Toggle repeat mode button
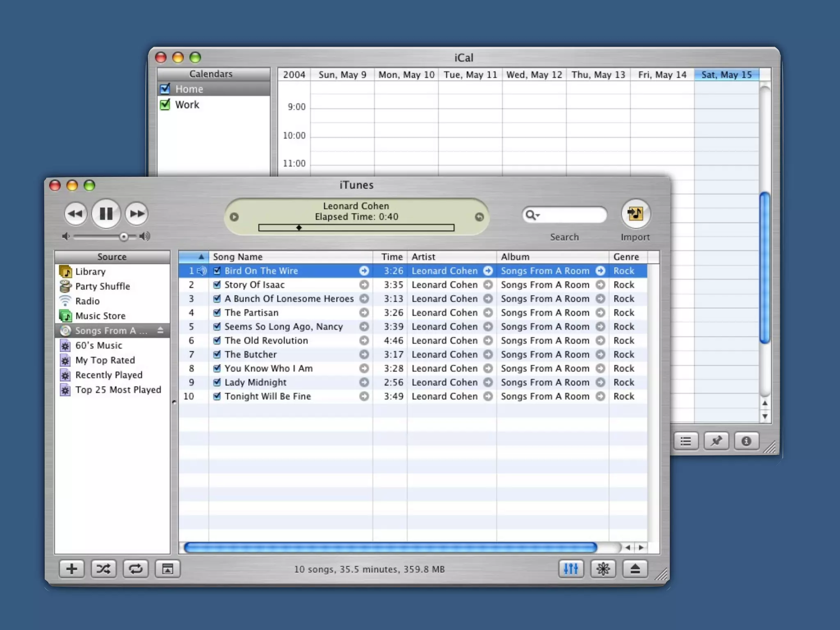The width and height of the screenshot is (840, 630). pyautogui.click(x=136, y=569)
